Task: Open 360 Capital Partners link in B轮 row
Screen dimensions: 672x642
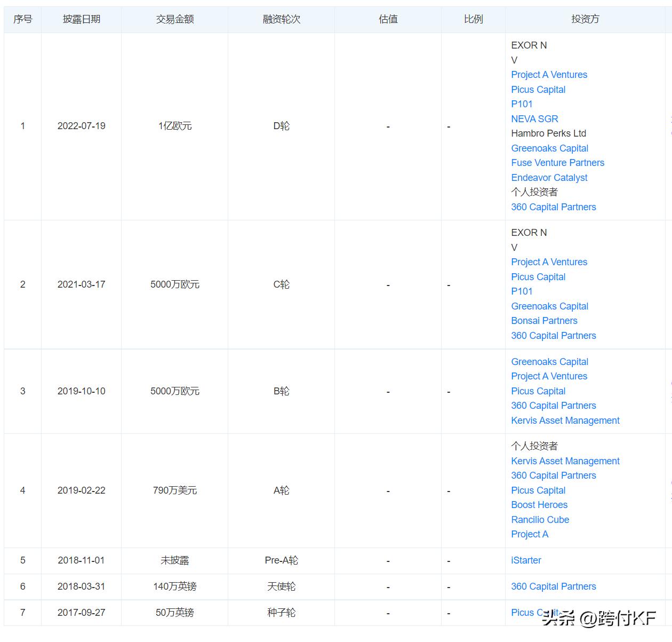Action: [553, 406]
